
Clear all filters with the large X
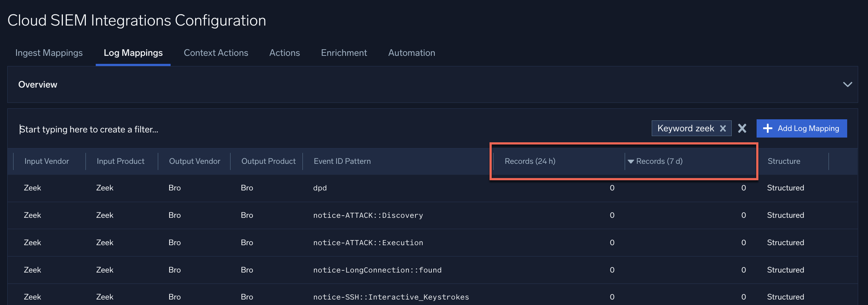(x=742, y=128)
